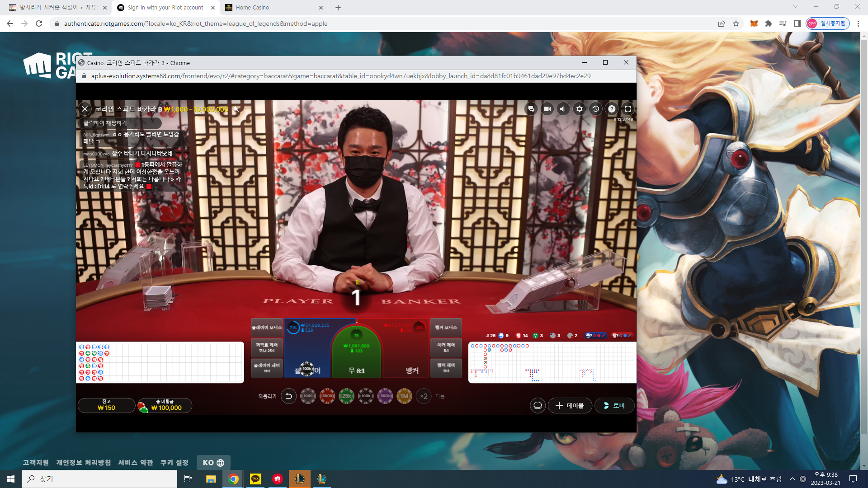Open the big road scoreboard on right

(x=552, y=362)
